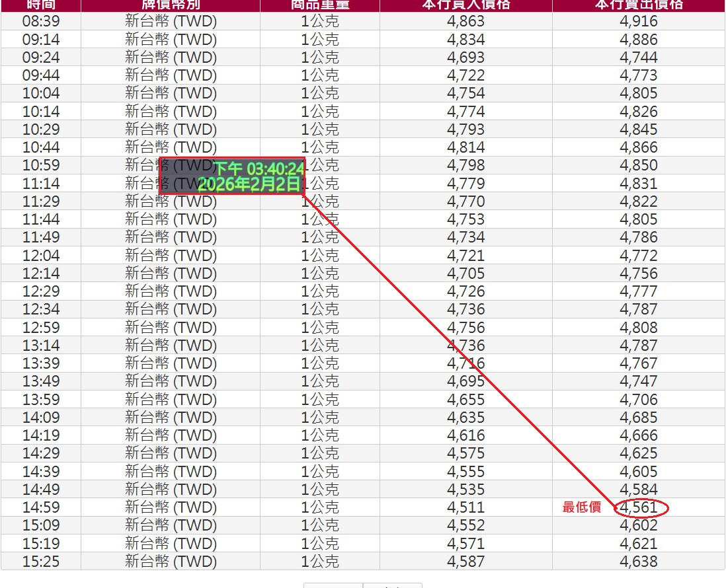
Task: Select the 09:44 time cell
Action: coord(41,75)
